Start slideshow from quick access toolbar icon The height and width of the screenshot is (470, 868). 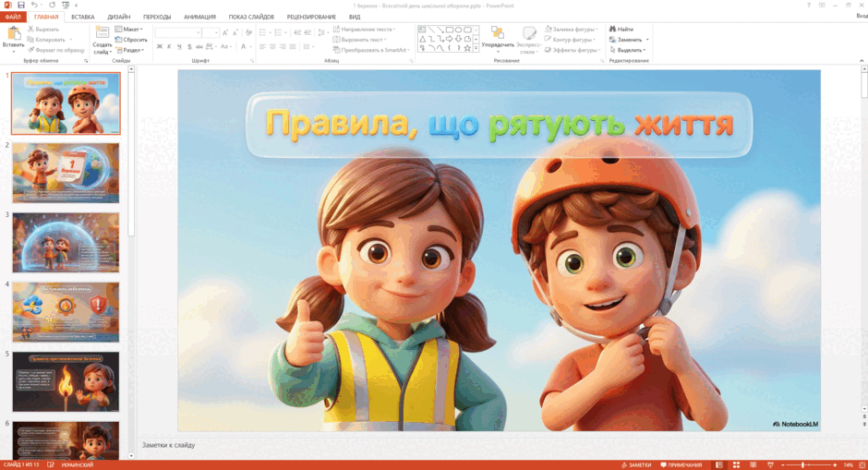click(x=66, y=5)
